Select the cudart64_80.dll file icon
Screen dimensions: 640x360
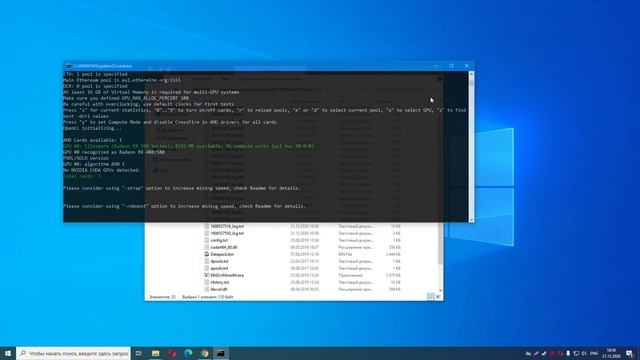pos(207,247)
